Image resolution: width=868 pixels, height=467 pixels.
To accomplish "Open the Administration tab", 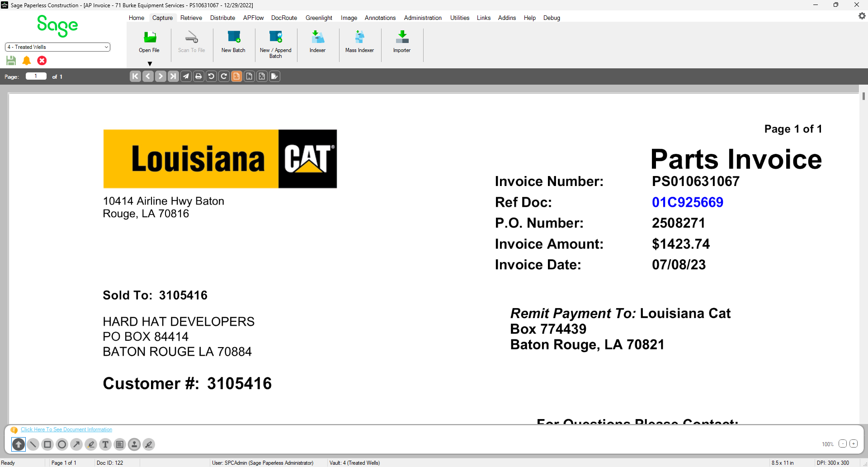I will point(423,18).
